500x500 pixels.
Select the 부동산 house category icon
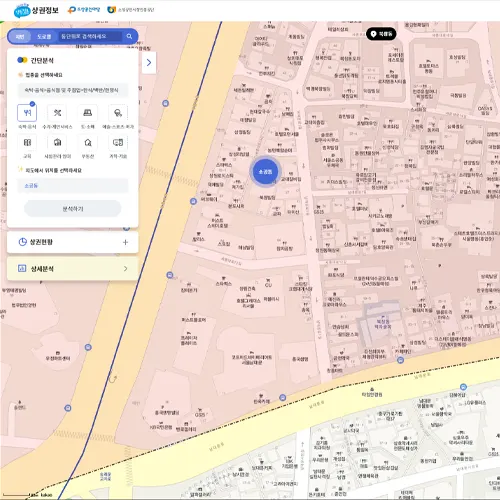pos(88,143)
